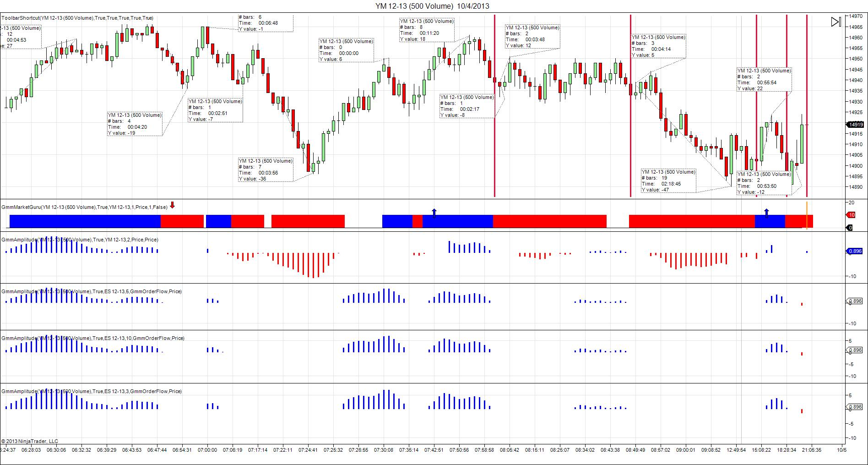Click the 07:30:08 time axis label
The height and width of the screenshot is (465, 868).
click(384, 450)
